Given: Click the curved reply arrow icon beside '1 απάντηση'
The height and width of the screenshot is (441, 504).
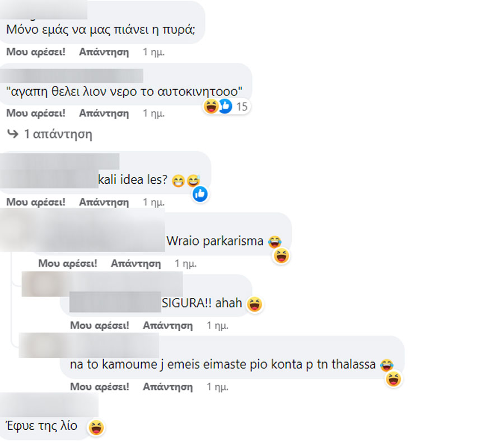Looking at the screenshot, I should pos(13,133).
